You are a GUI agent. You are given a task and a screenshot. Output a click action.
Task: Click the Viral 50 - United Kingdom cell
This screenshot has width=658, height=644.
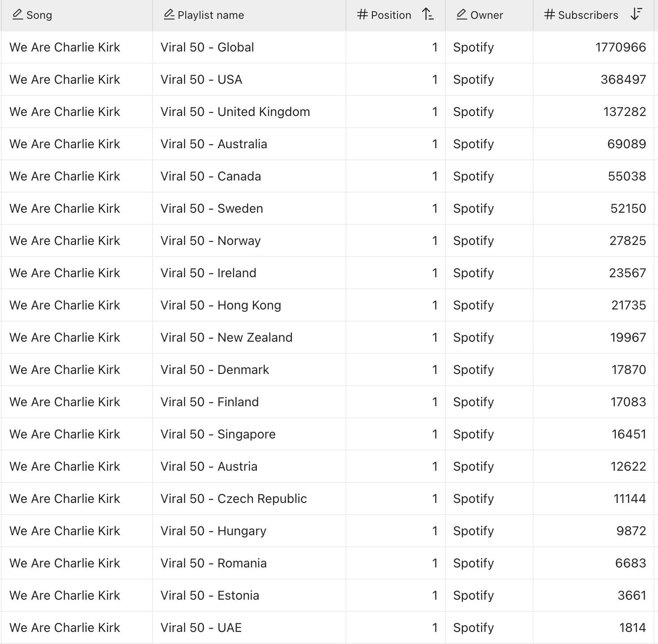click(249, 112)
